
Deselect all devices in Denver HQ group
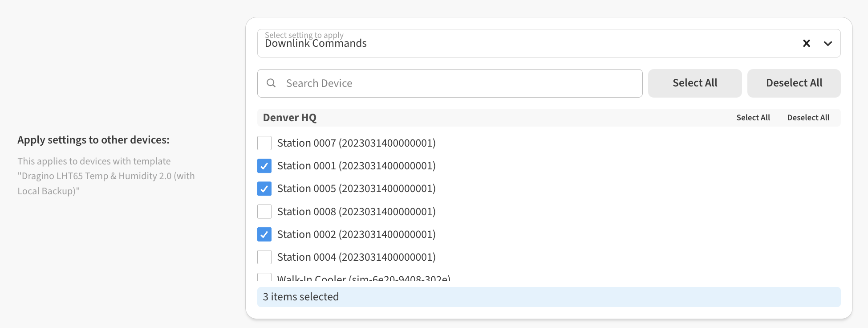tap(808, 118)
